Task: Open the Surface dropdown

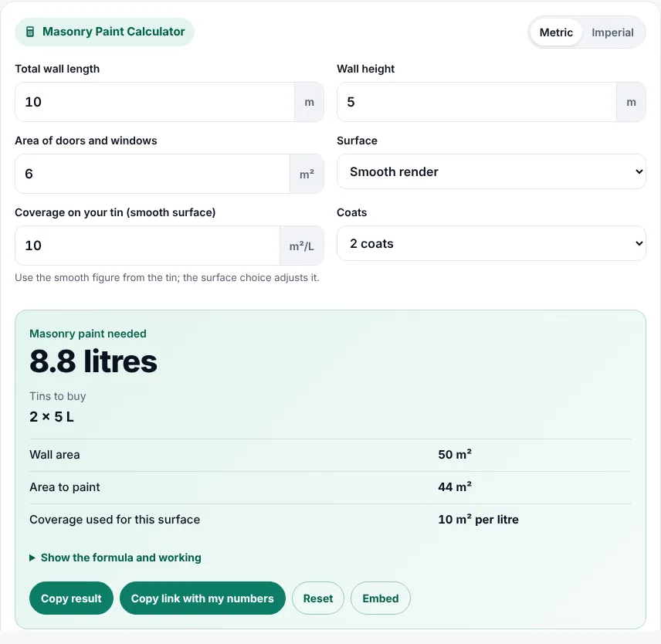Action: tap(491, 171)
